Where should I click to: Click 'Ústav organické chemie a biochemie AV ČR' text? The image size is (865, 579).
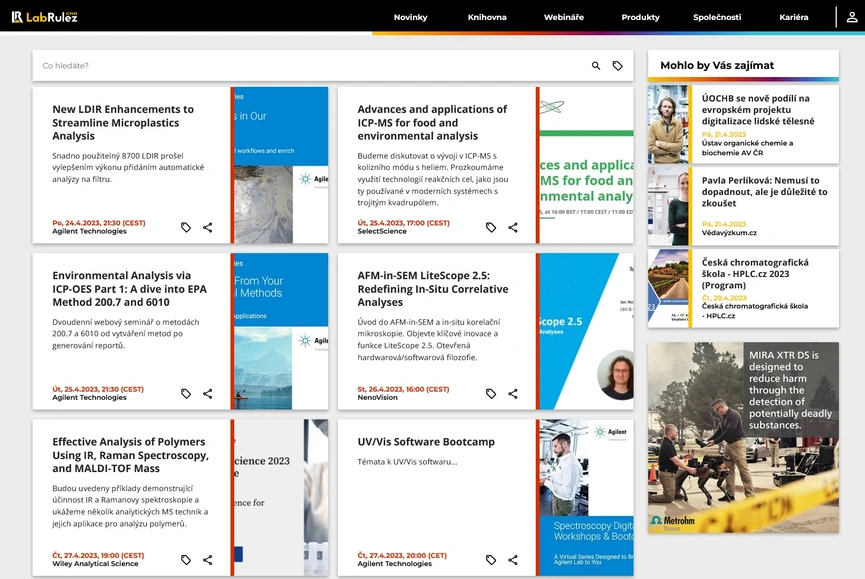[x=747, y=148]
